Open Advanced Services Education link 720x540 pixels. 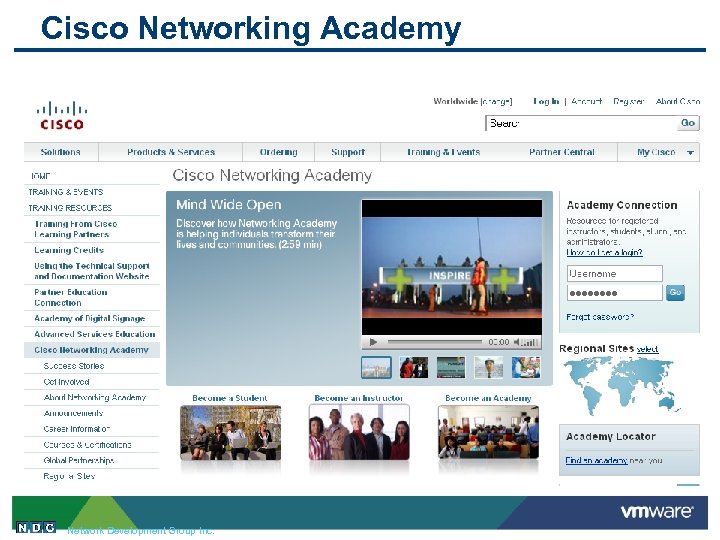coord(95,334)
